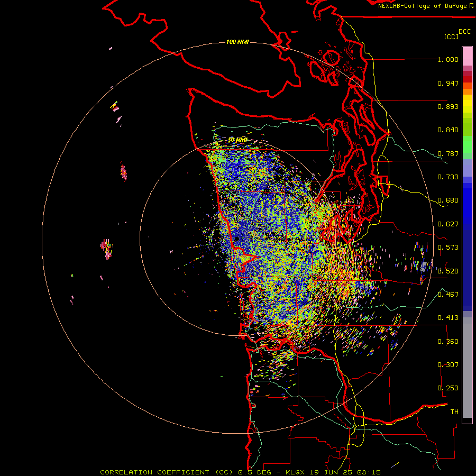Select the 0.733 legend value

(x=448, y=177)
